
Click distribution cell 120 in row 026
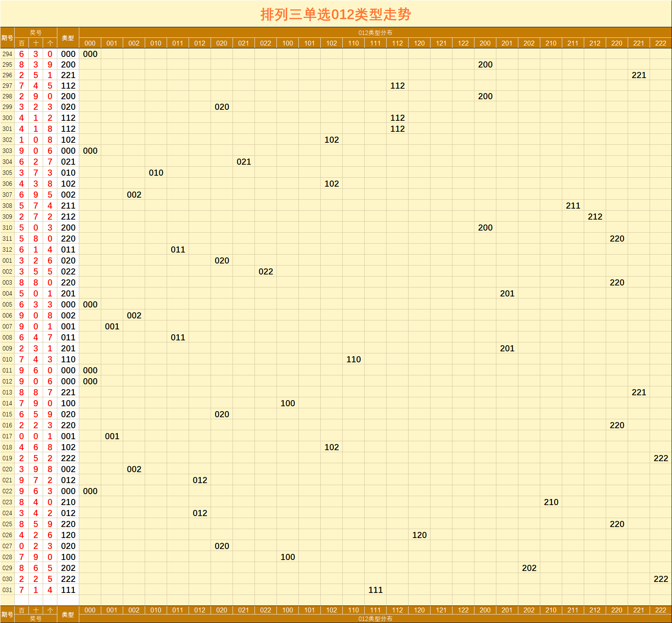tap(419, 535)
